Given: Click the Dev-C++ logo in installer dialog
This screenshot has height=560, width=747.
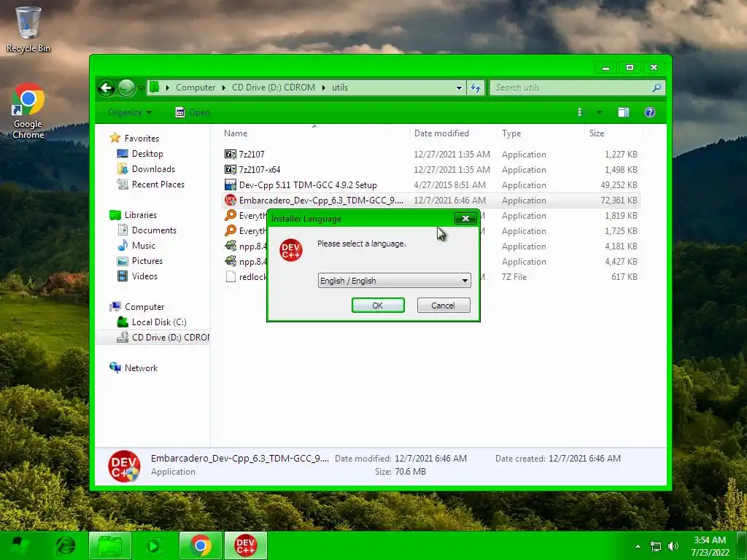Looking at the screenshot, I should pos(290,250).
